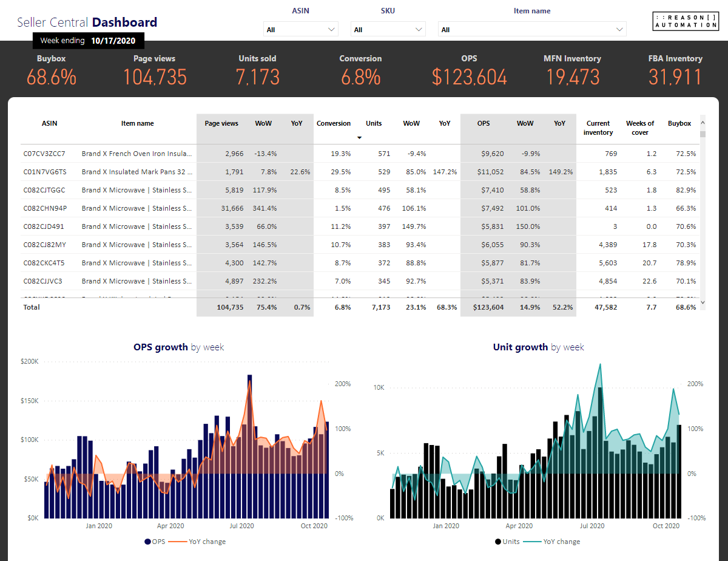The width and height of the screenshot is (728, 561).
Task: Click the Buybox 68.6% KPI card
Action: 52,70
